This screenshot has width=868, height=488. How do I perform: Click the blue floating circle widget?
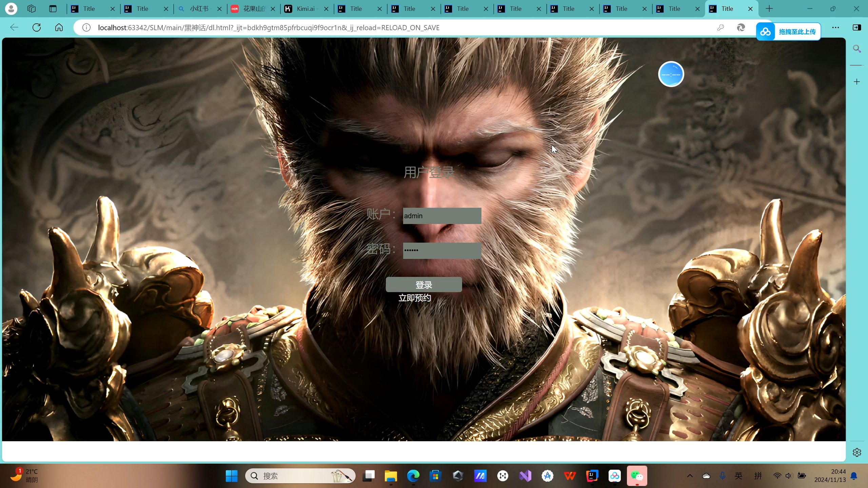tap(671, 74)
